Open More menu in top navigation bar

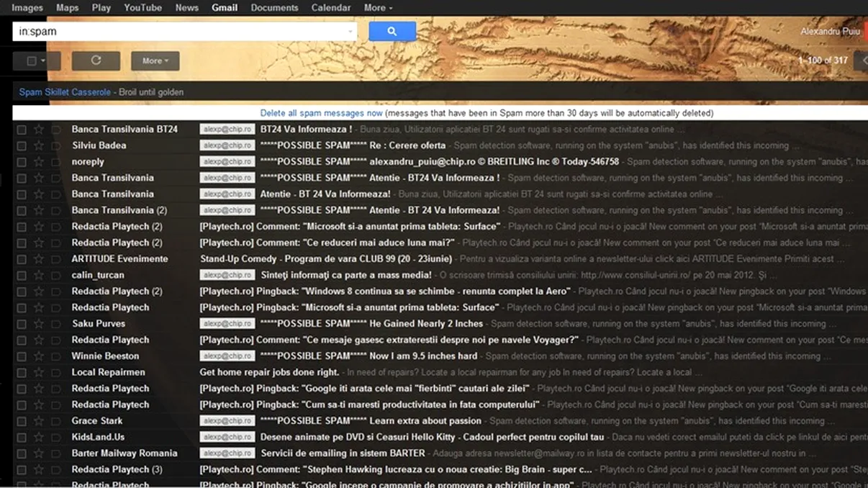[378, 8]
